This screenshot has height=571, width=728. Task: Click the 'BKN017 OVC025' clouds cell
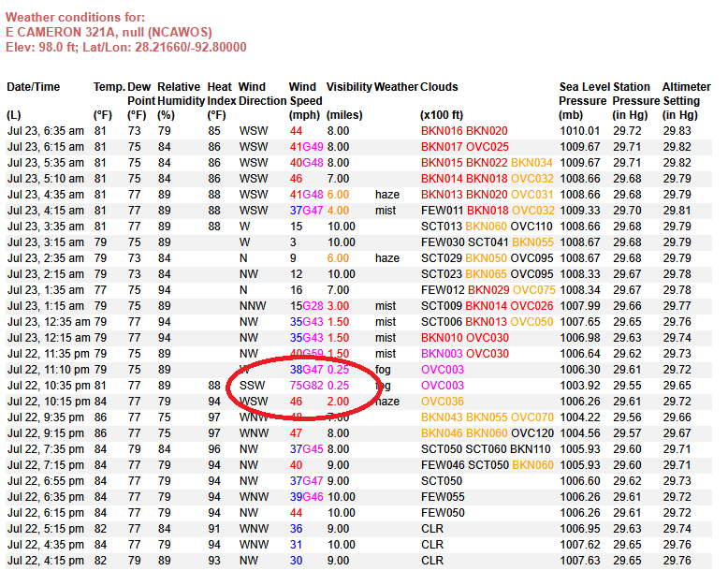click(x=465, y=147)
